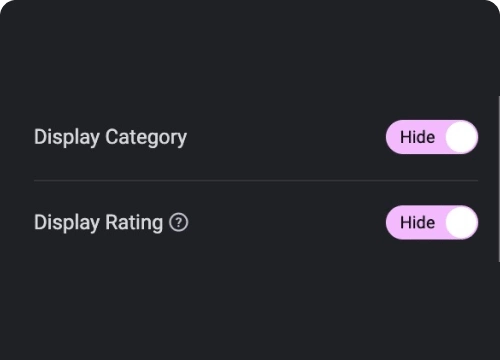500x360 pixels.
Task: Click the divider line between the two settings
Action: pyautogui.click(x=256, y=180)
